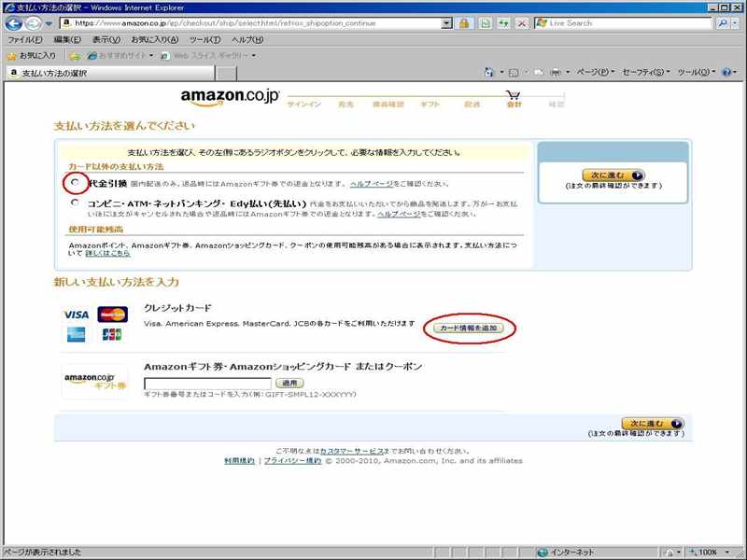Screen dimensions: 747x560
Task: Click the security lock icon by address bar
Action: [x=464, y=23]
